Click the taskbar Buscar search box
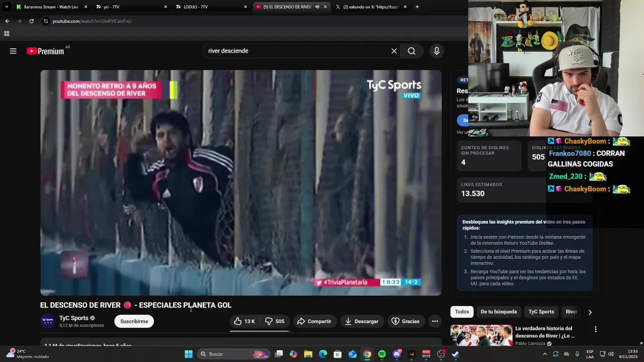This screenshot has height=362, width=644. click(x=234, y=354)
